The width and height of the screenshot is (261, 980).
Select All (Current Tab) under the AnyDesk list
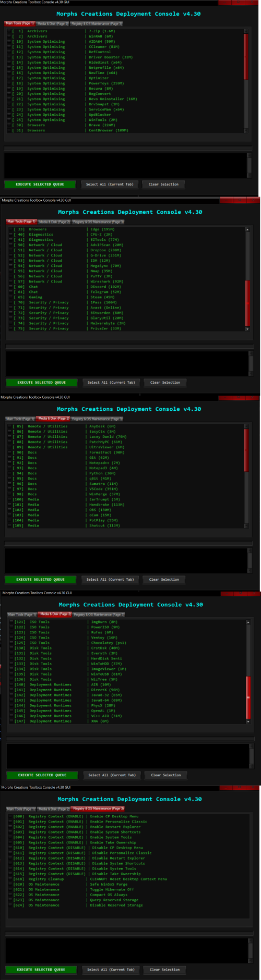click(x=110, y=579)
